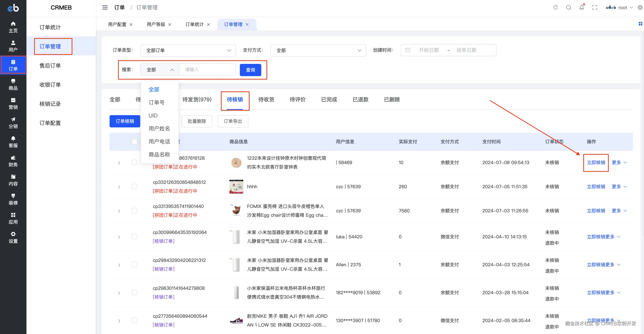The image size is (644, 334).
Task: Click the refresh icon in top bar
Action: 556,7
